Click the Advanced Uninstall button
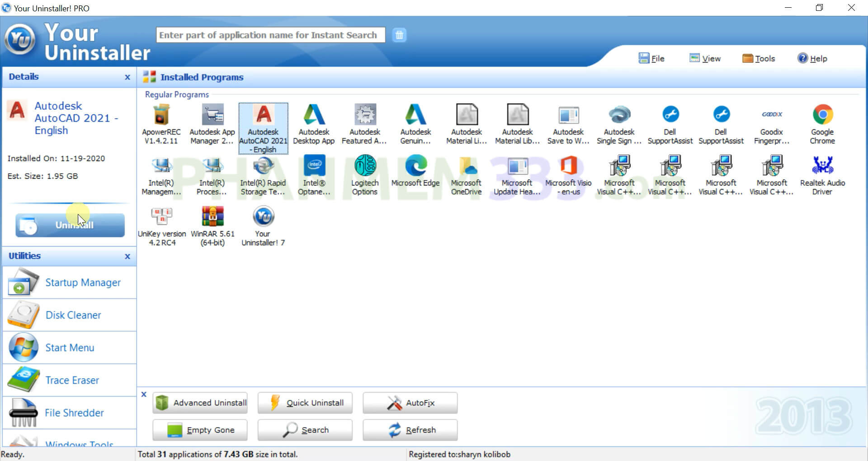Viewport: 868px width, 461px height. (200, 403)
